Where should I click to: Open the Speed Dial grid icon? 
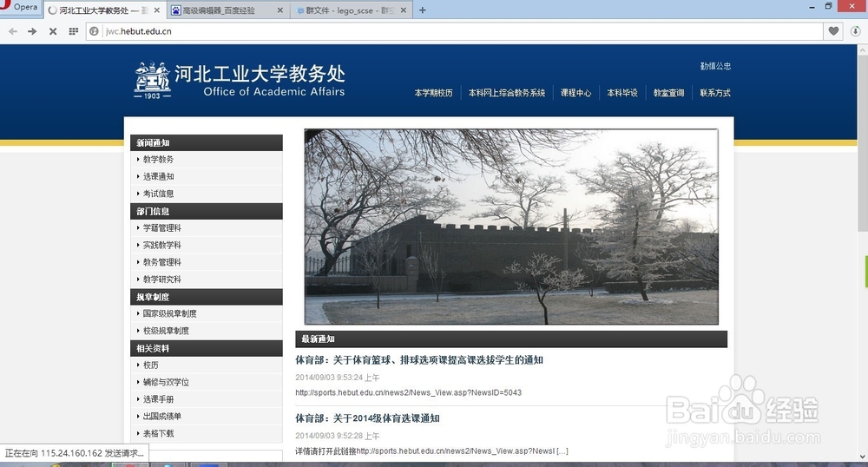pyautogui.click(x=73, y=31)
